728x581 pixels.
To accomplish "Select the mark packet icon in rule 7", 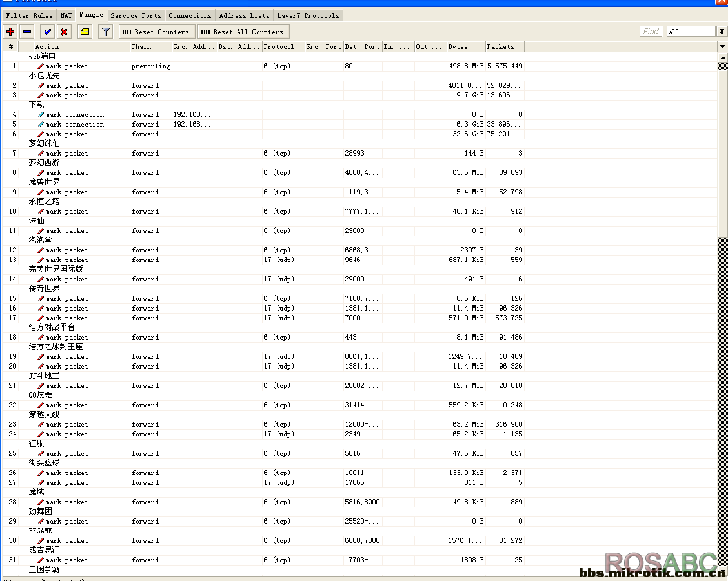I will click(41, 153).
